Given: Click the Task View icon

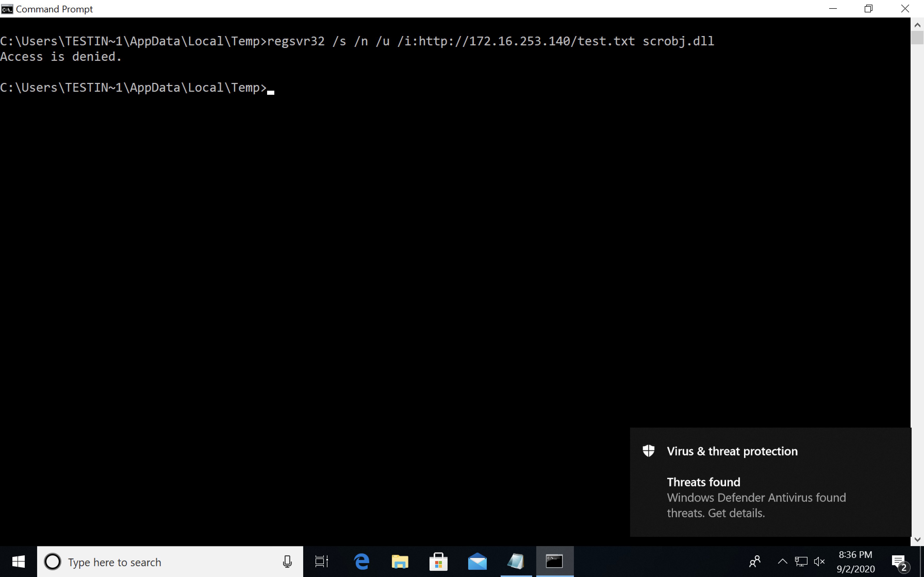Looking at the screenshot, I should point(321,562).
